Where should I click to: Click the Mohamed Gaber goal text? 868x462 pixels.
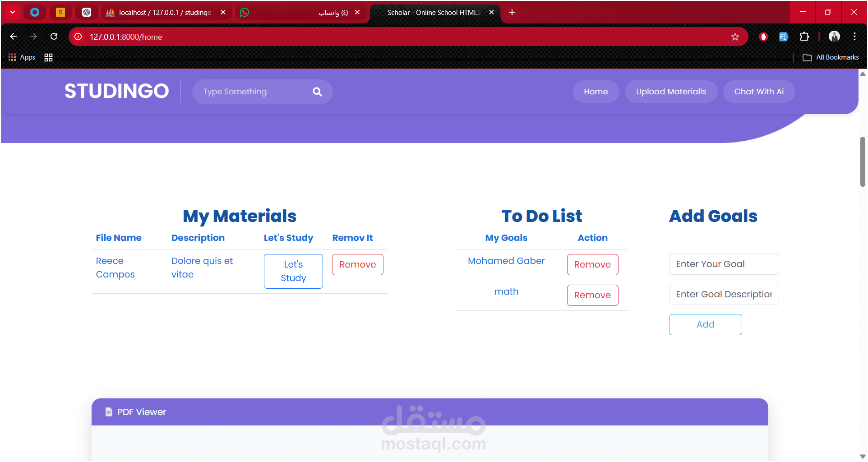click(506, 261)
